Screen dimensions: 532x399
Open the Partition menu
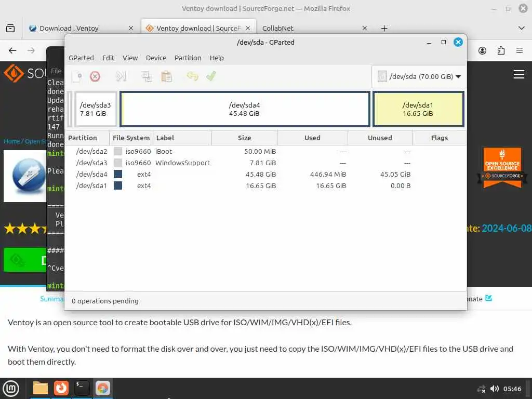pyautogui.click(x=188, y=58)
